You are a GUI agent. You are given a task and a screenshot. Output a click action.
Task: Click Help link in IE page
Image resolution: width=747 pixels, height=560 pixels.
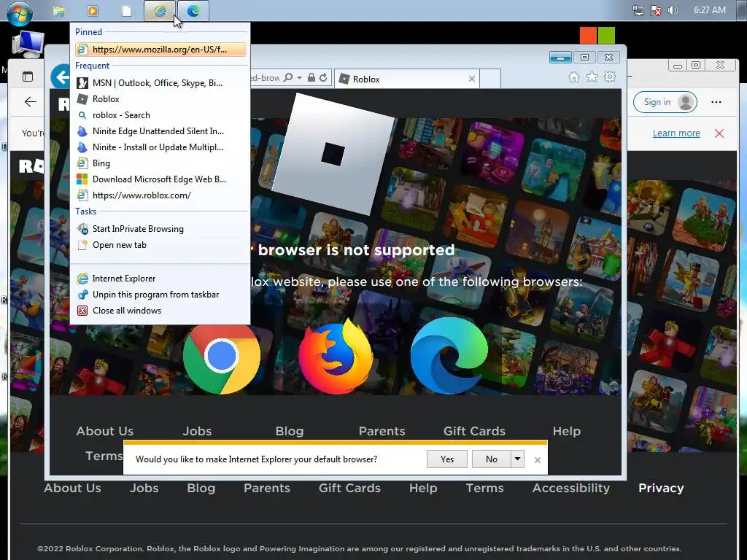[566, 431]
